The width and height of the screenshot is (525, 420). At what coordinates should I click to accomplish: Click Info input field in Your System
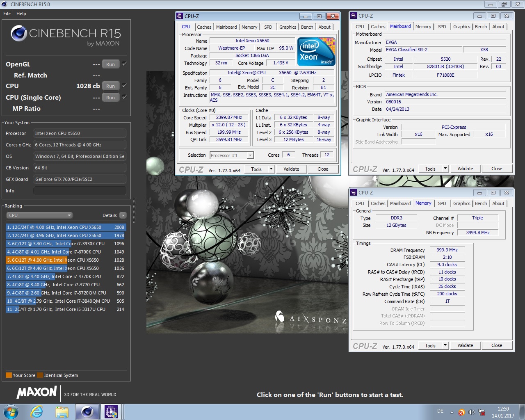pos(80,191)
